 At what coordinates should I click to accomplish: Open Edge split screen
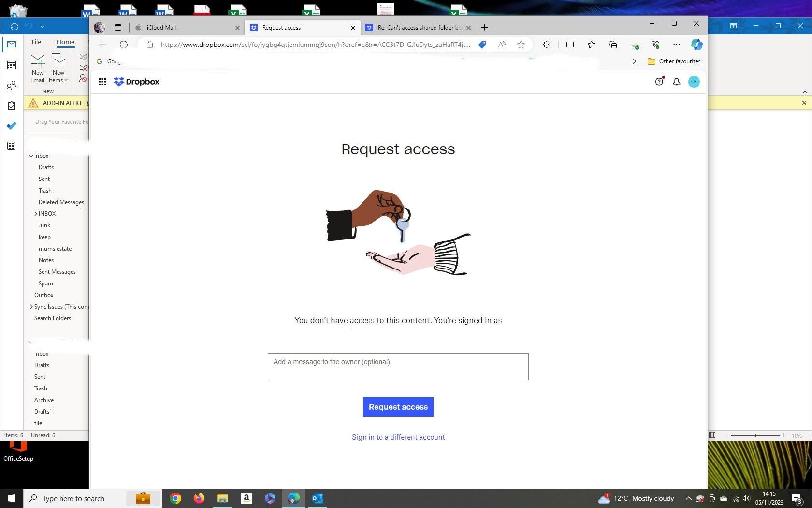tap(570, 45)
